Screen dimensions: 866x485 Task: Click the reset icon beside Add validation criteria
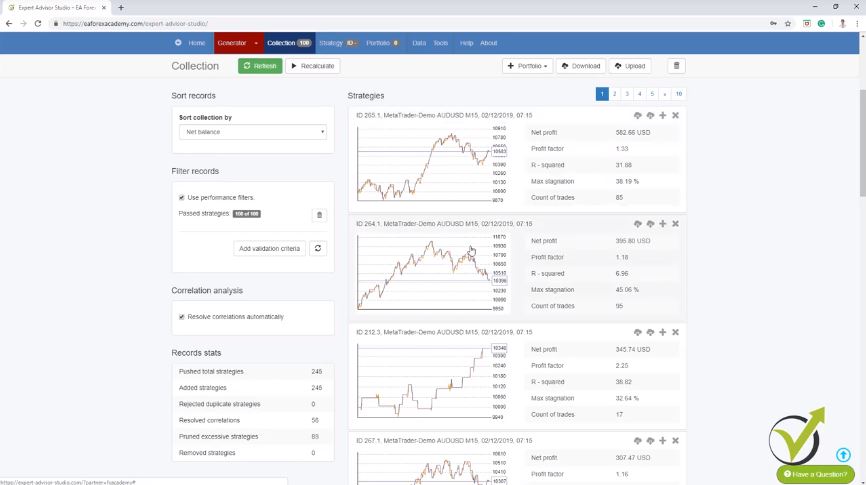[318, 248]
